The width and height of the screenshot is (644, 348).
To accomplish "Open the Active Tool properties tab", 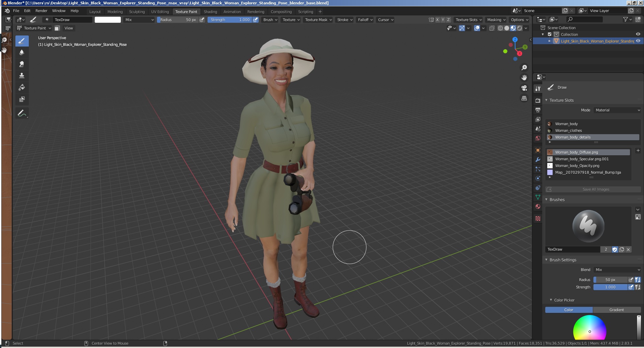I will 538,89.
